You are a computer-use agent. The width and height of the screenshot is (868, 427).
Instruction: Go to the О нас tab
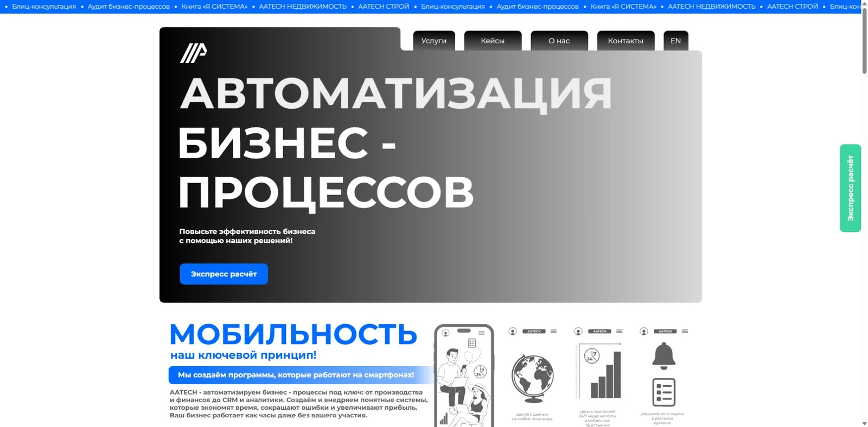(x=559, y=41)
